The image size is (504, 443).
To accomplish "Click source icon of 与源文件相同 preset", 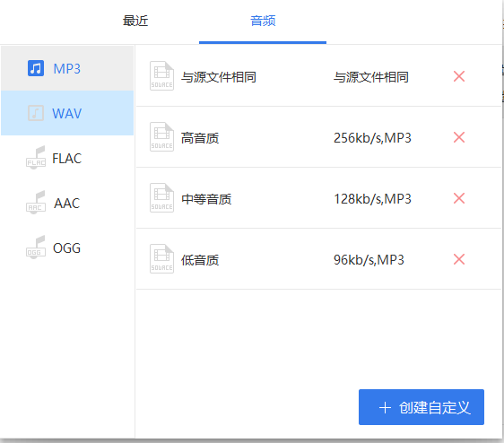I will [161, 76].
